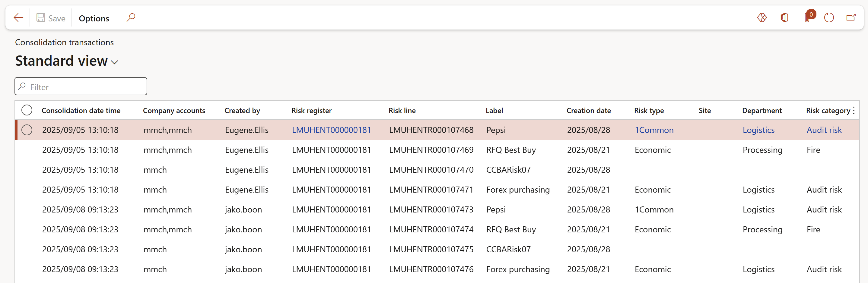868x283 pixels.
Task: Open attachments icon with badge 0
Action: 808,17
